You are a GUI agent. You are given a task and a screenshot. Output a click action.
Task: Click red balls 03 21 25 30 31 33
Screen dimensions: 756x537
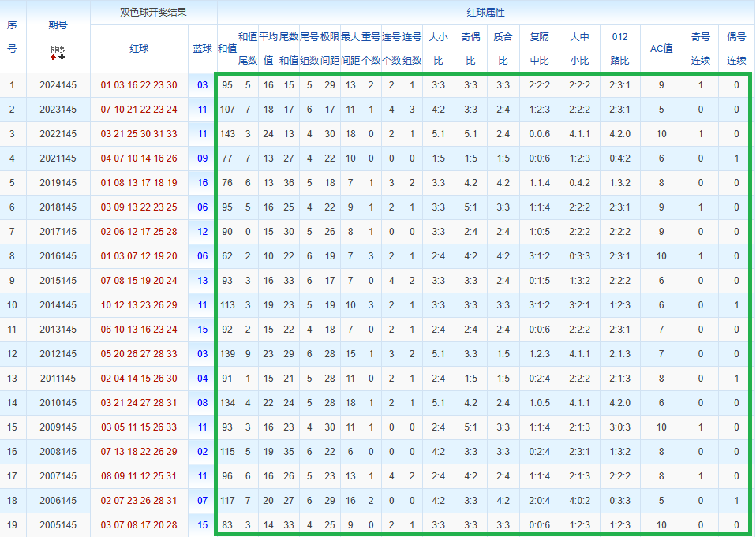tap(139, 134)
